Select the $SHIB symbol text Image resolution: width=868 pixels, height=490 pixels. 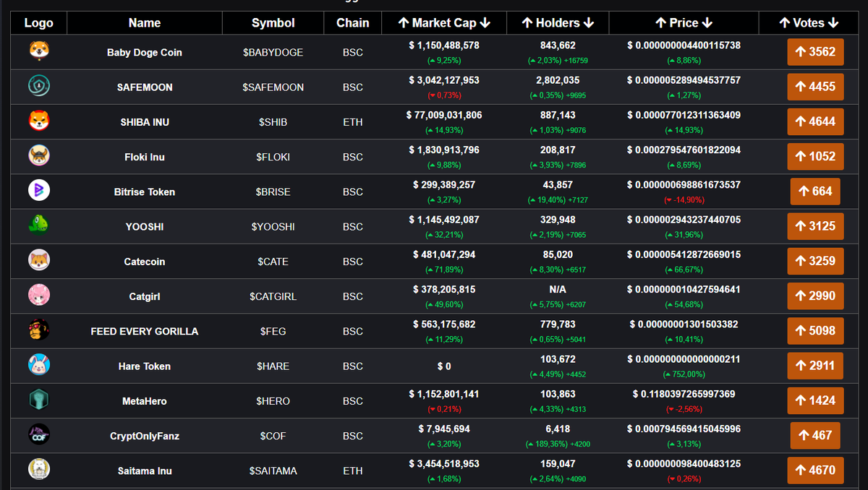[273, 122]
